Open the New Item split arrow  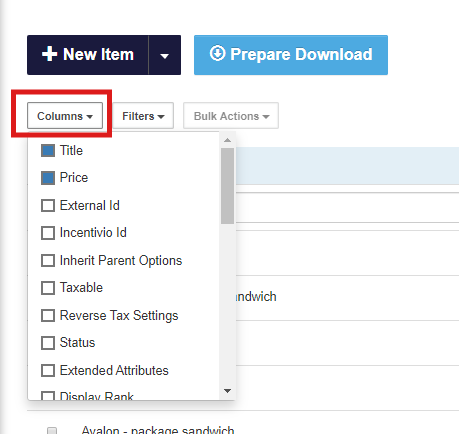pyautogui.click(x=164, y=55)
